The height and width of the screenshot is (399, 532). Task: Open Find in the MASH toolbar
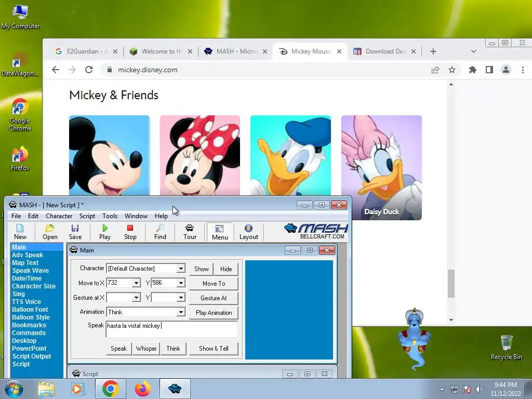(x=160, y=232)
